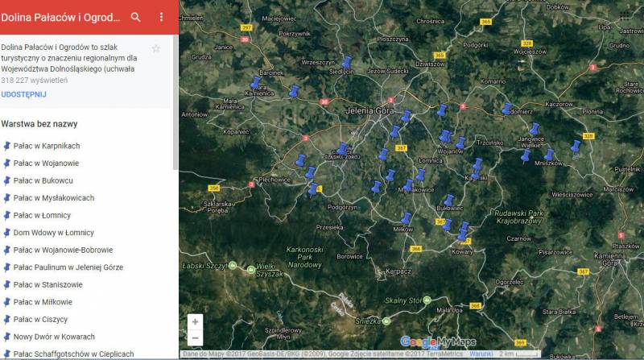Image resolution: width=644 pixels, height=360 pixels.
Task: Star this map as favorite
Action: coord(156,48)
